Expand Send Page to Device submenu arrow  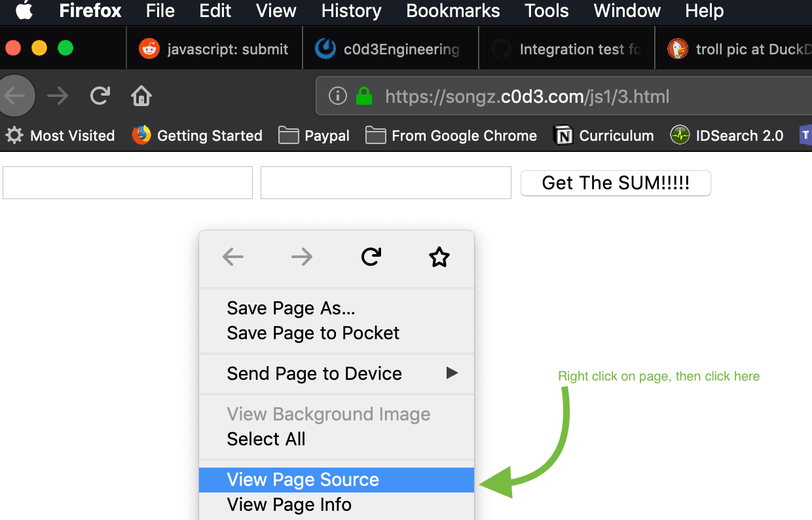[x=451, y=373]
